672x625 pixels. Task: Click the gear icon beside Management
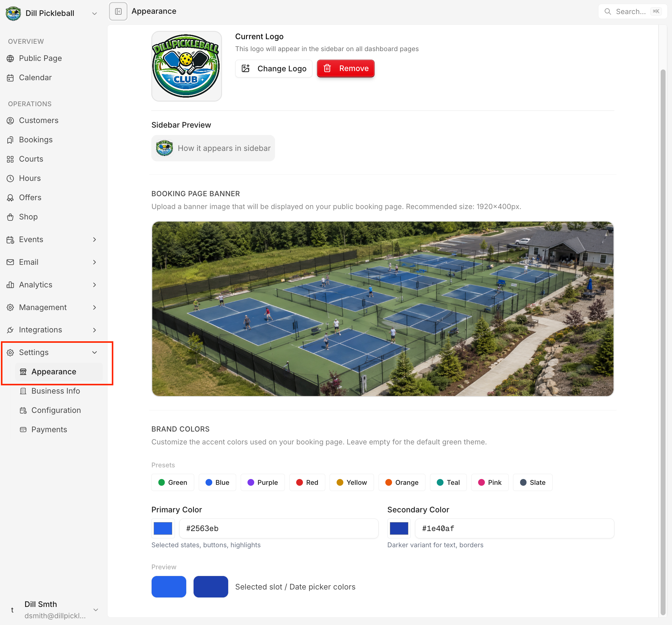point(10,307)
